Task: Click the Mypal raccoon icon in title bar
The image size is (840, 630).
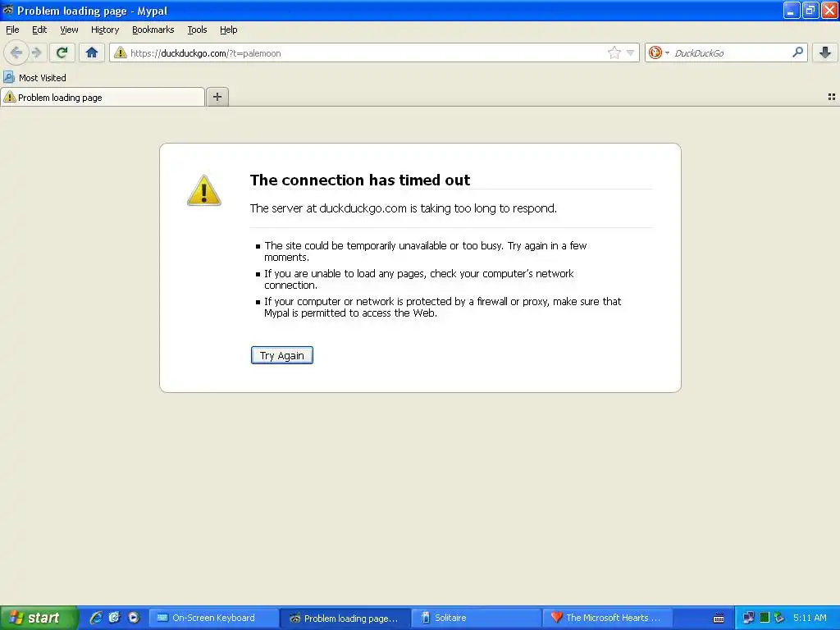Action: 7,10
